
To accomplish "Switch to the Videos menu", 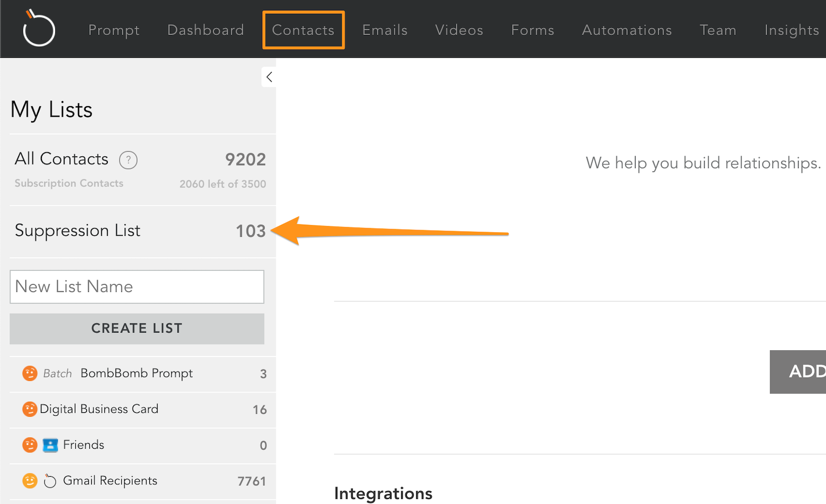I will point(459,30).
